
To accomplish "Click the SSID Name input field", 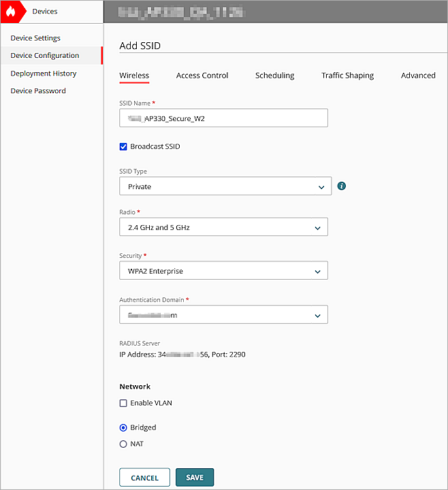I will click(223, 118).
